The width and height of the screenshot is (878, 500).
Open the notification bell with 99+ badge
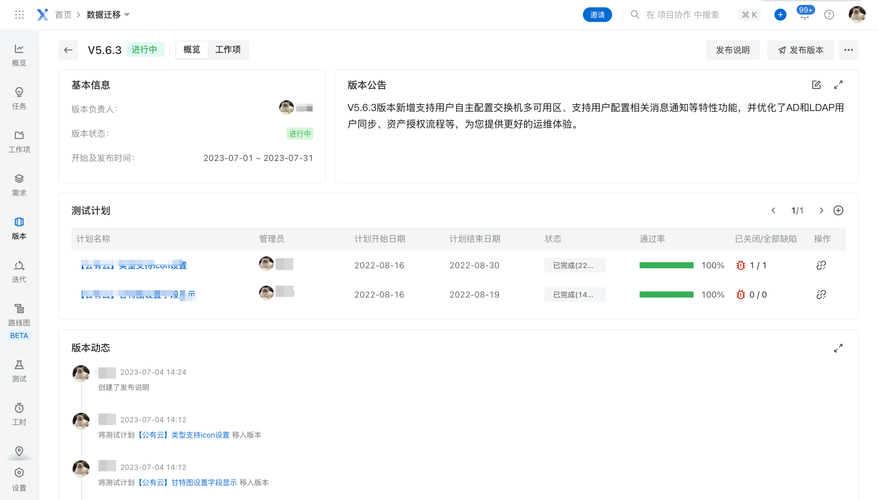point(804,15)
